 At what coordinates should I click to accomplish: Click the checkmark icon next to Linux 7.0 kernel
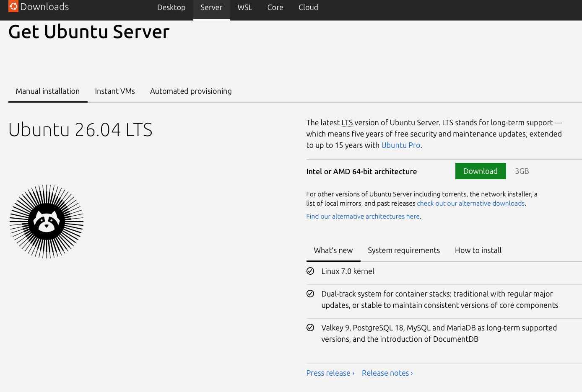[x=310, y=271]
